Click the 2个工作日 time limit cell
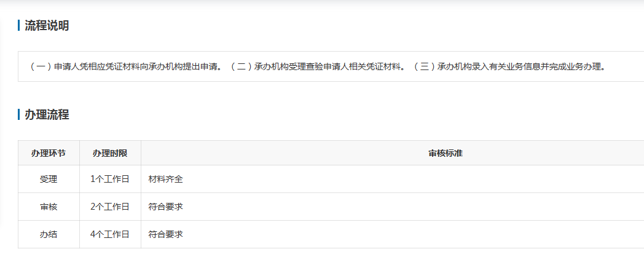Viewport: 644px width, 273px height. (110, 207)
